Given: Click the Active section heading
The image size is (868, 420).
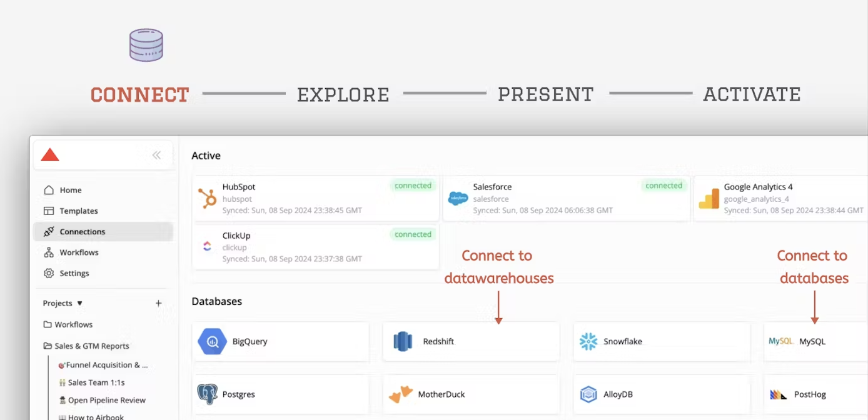Looking at the screenshot, I should (x=206, y=156).
